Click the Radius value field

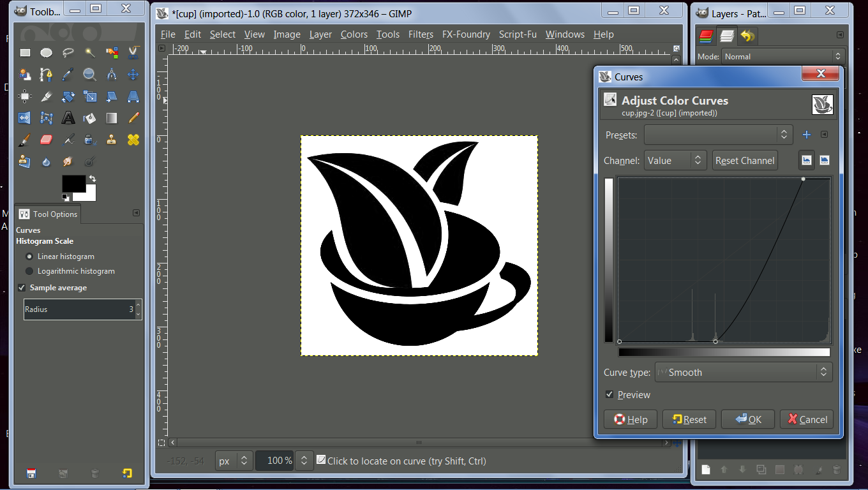[x=82, y=309]
